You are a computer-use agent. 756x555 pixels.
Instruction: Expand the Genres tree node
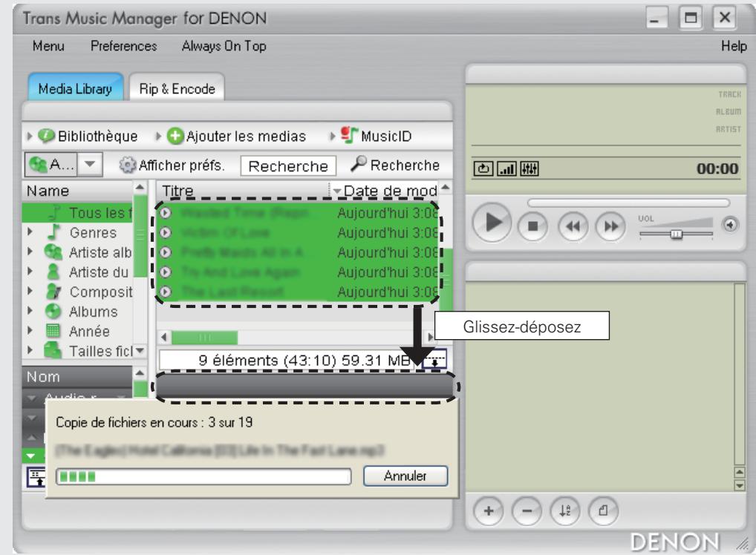tap(30, 231)
